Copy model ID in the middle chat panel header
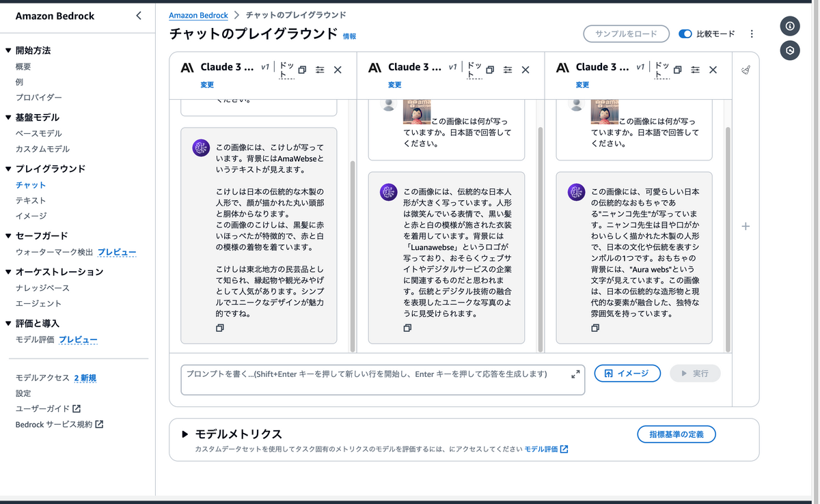Image resolution: width=820 pixels, height=504 pixels. point(490,70)
